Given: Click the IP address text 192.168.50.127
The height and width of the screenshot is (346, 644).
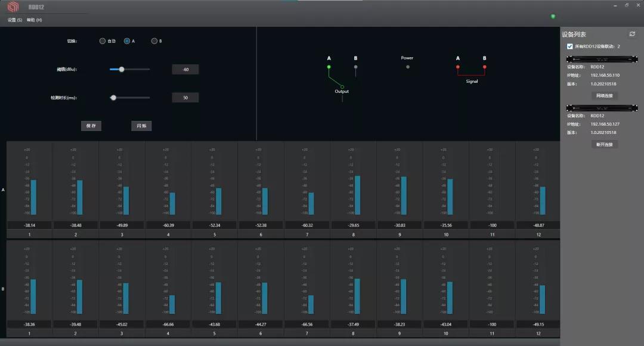Looking at the screenshot, I should [x=605, y=124].
